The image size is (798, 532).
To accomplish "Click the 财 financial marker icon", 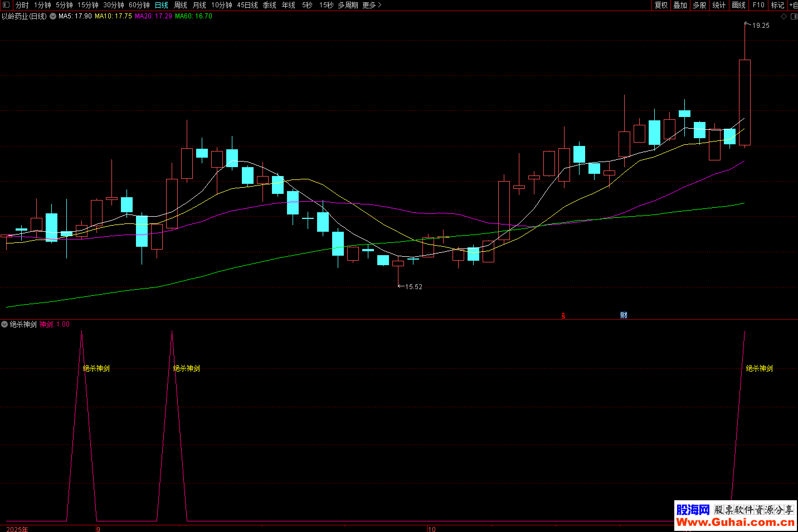I will pyautogui.click(x=624, y=315).
